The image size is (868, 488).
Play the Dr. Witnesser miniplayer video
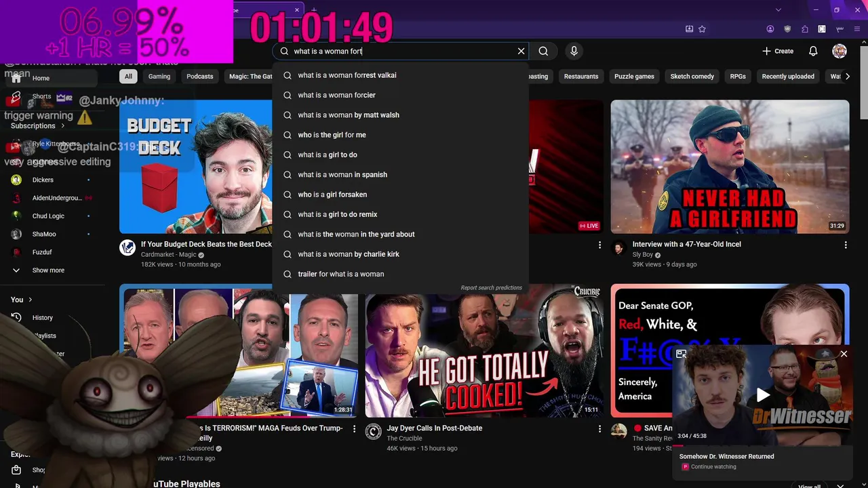tap(763, 395)
